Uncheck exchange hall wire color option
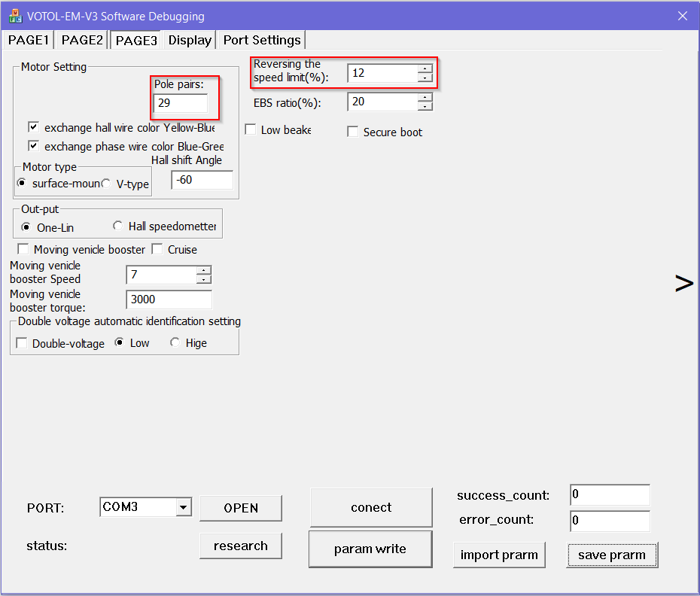 click(x=33, y=128)
